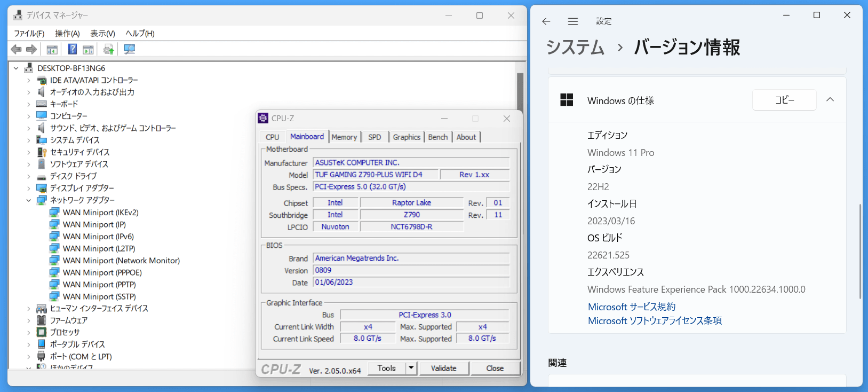Collapse the DESKTOP-BF13NG6 root node
868x392 pixels.
16,68
